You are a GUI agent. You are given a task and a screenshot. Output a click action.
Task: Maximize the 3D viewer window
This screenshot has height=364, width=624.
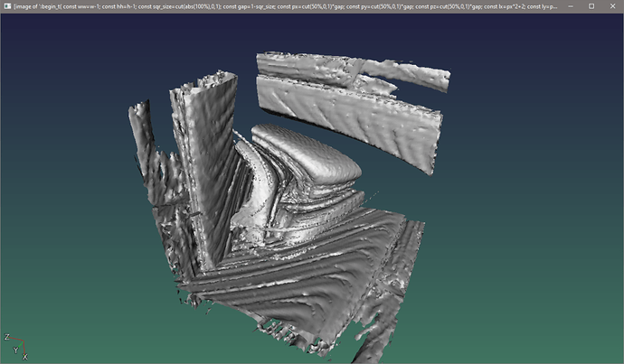pos(591,5)
